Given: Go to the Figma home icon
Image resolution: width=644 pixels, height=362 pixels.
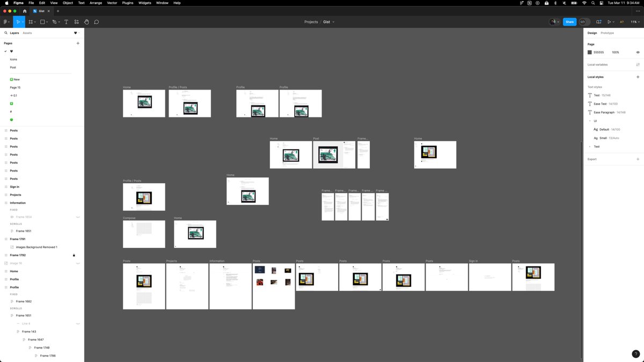Looking at the screenshot, I should [x=25, y=11].
